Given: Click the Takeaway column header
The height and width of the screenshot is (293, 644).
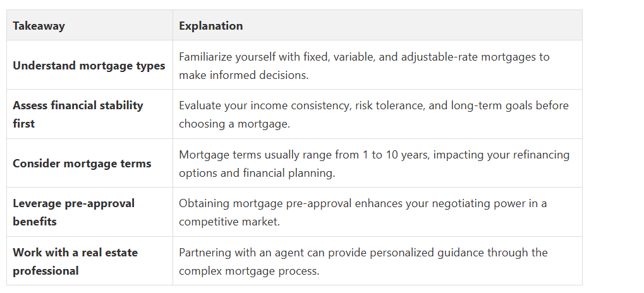Looking at the screenshot, I should [x=90, y=25].
